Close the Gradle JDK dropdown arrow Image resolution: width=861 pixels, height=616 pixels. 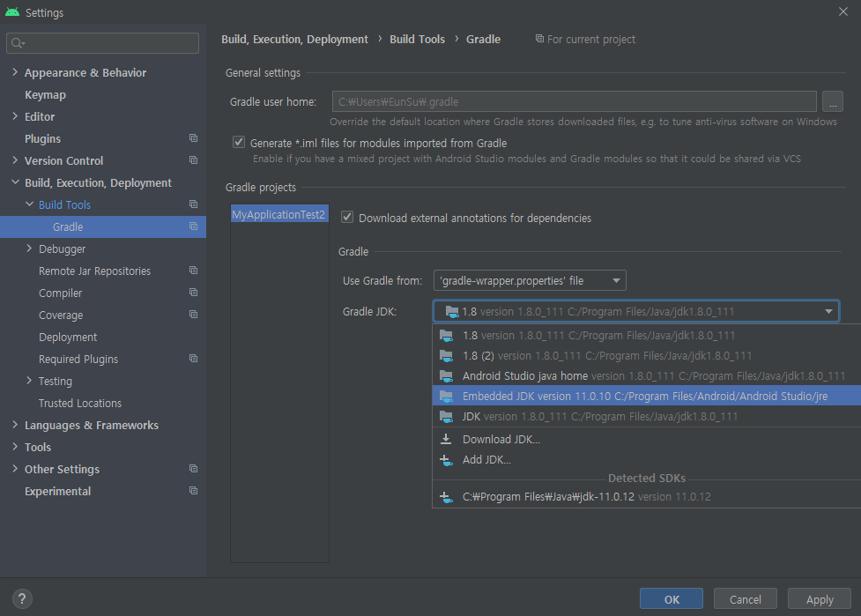pyautogui.click(x=828, y=311)
